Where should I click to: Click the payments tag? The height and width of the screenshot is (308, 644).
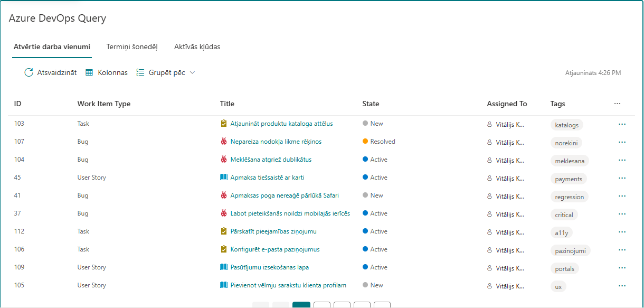(x=569, y=179)
